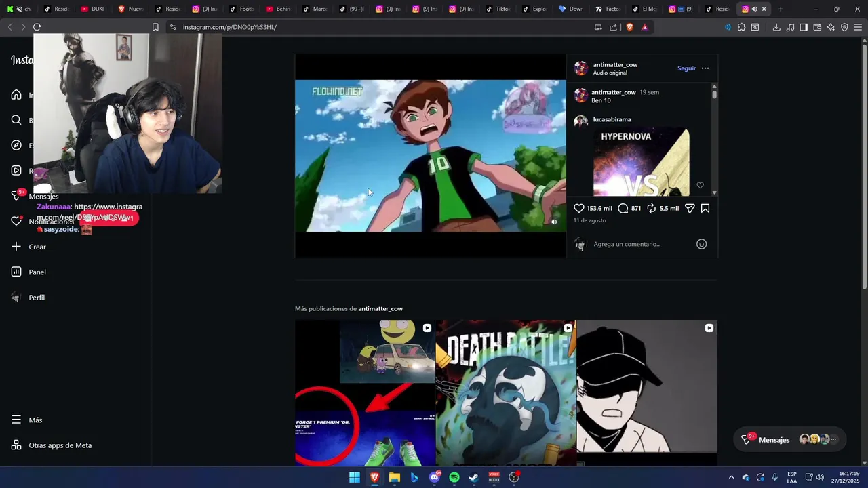Switch to the Behin YouTube tab
Image resolution: width=868 pixels, height=488 pixels.
278,9
